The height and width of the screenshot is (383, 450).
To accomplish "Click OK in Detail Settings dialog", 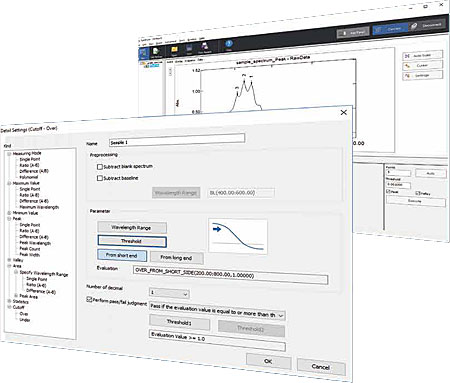I will [x=268, y=361].
